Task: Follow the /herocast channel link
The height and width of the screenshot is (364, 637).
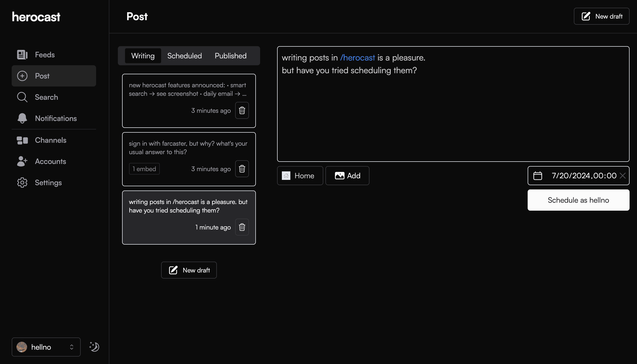Action: pos(358,58)
